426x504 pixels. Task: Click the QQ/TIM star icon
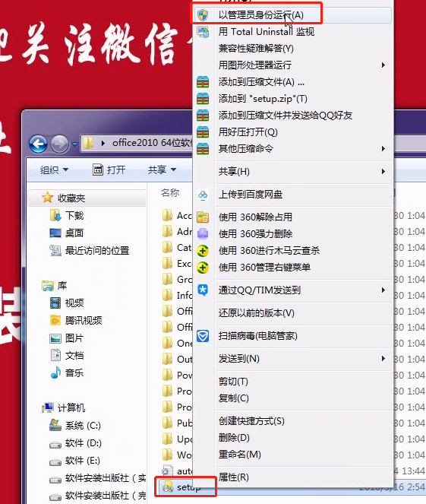[203, 290]
